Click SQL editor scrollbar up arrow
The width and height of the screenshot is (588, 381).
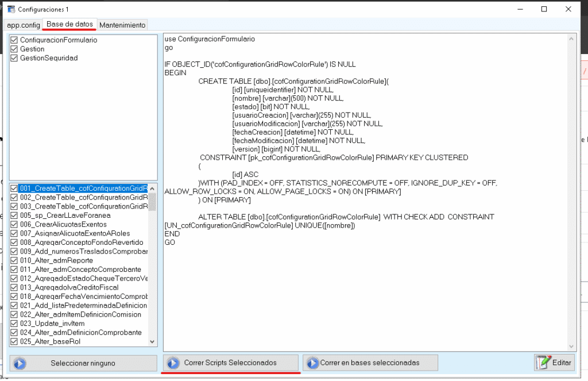click(x=571, y=39)
